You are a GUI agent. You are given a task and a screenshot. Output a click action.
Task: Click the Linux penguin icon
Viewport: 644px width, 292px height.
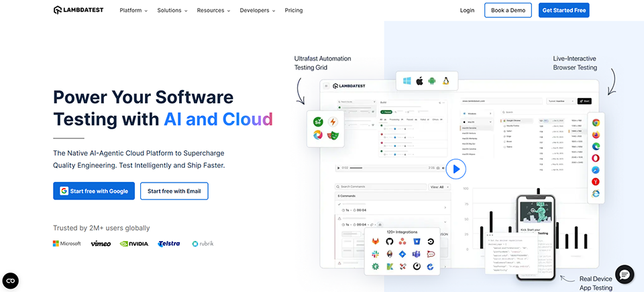445,81
